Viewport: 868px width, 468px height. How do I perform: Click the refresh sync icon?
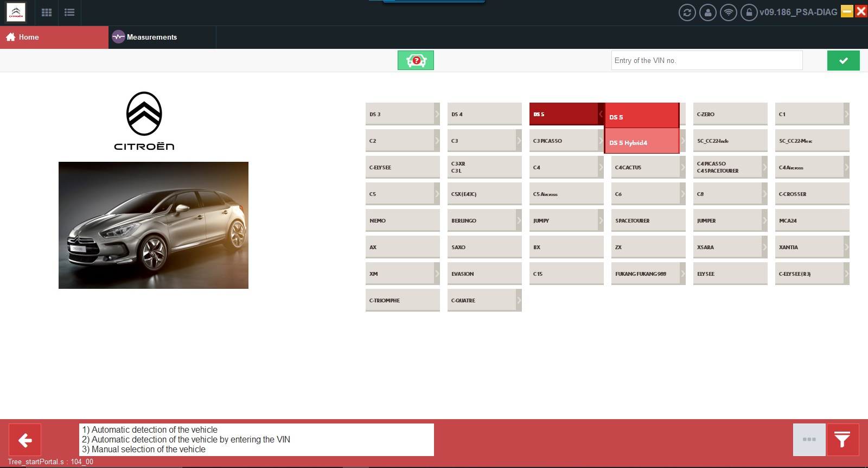tap(687, 12)
